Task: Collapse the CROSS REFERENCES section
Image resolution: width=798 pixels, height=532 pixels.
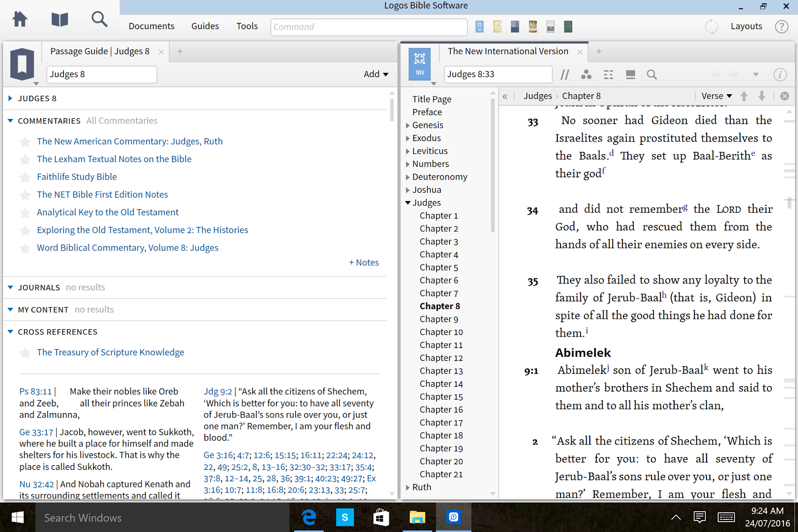Action: point(10,332)
